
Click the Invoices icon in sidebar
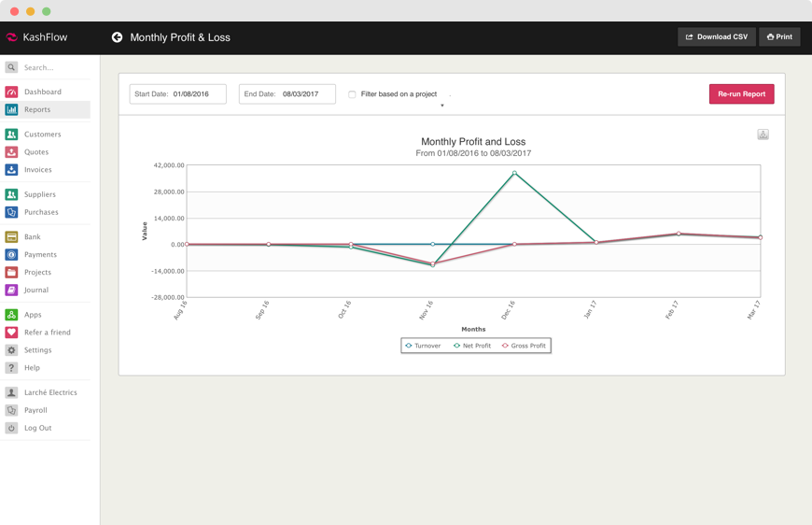click(x=11, y=170)
